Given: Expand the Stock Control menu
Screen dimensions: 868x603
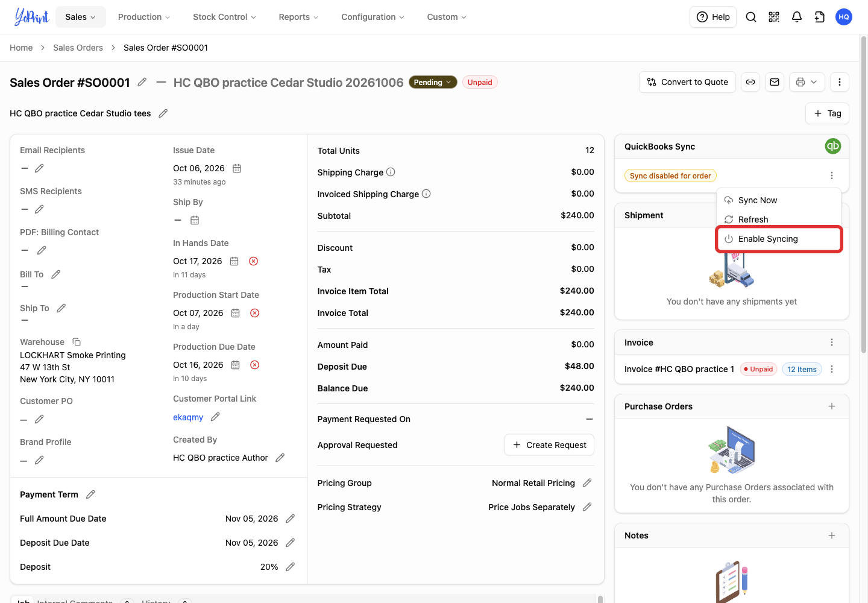Looking at the screenshot, I should [x=224, y=17].
